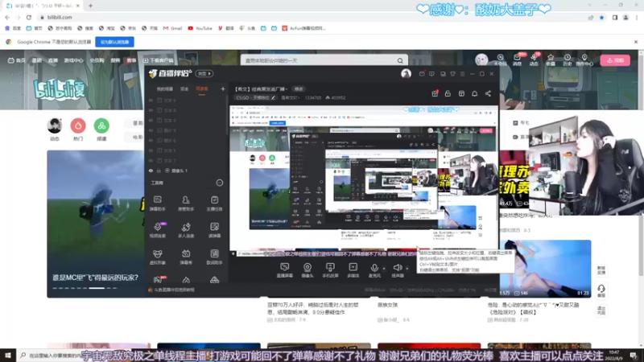Add a new scene with plus button
The height and width of the screenshot is (362, 644).
coord(223,88)
